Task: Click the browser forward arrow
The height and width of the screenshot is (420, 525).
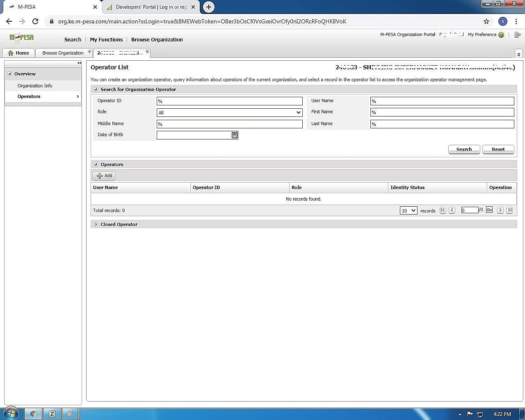Action: coord(22,21)
